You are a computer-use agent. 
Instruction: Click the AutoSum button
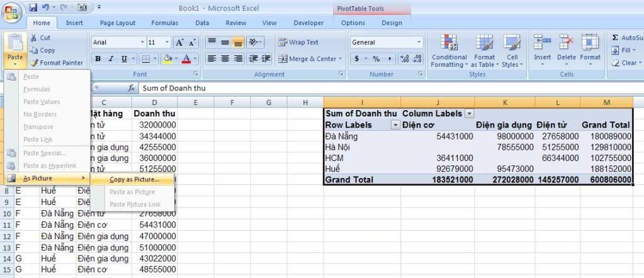(627, 38)
